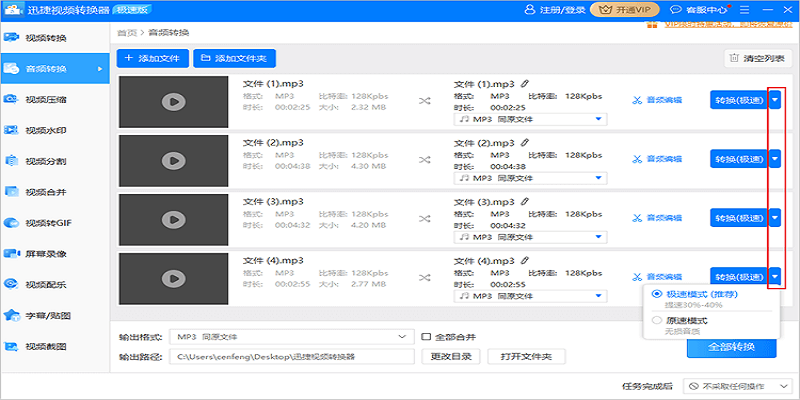Click the pencil rename icon beside 文件 (2).mp3
This screenshot has height=400, width=800.
point(525,143)
